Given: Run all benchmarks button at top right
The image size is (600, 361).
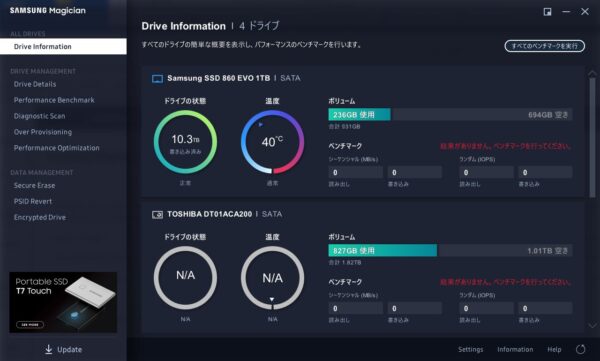Looking at the screenshot, I should 545,46.
